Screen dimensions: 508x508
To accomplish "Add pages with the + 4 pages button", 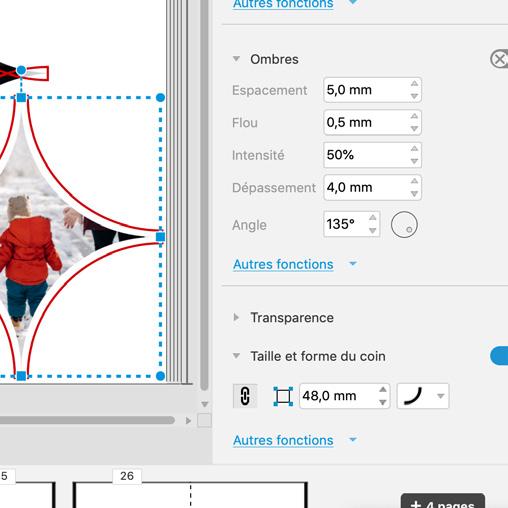I will tap(443, 502).
